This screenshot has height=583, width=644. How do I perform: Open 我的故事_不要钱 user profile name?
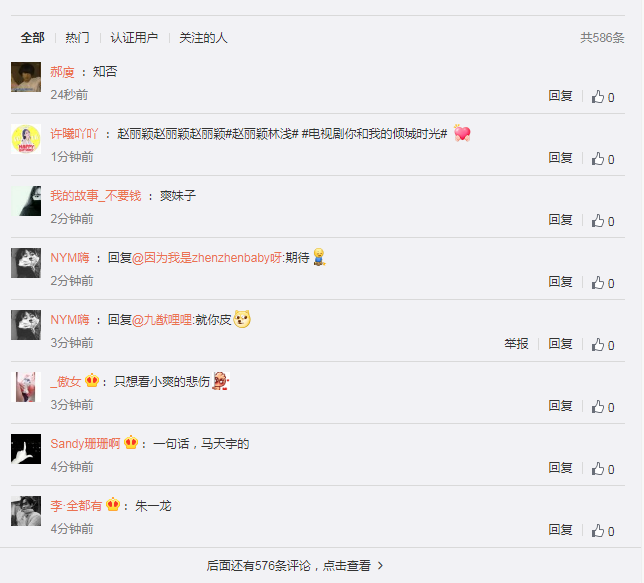click(x=96, y=196)
